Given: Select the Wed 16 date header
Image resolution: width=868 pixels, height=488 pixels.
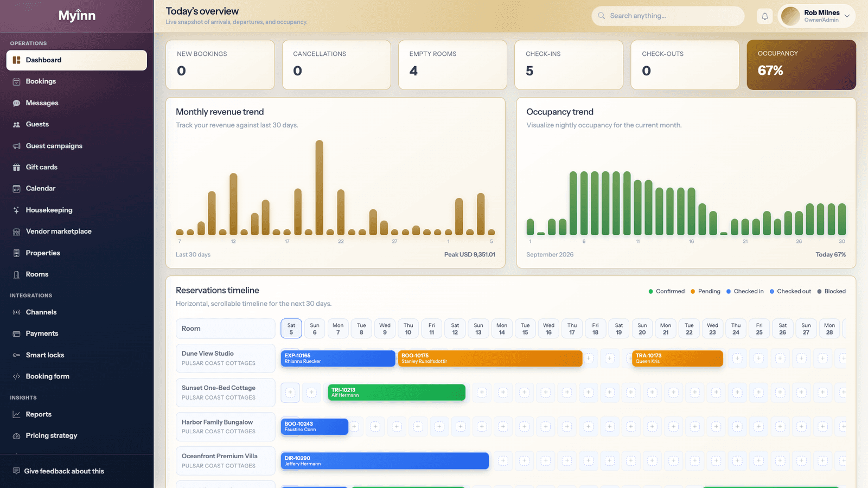Looking at the screenshot, I should click(548, 329).
